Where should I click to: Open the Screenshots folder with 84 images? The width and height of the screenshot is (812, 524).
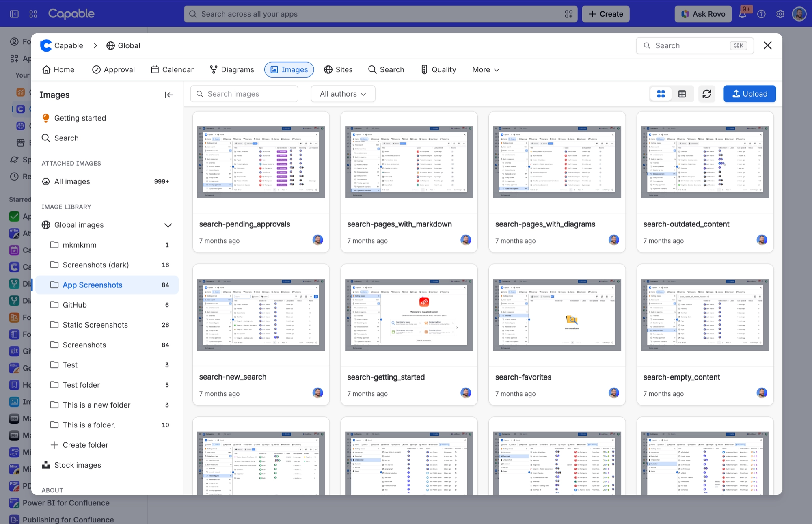(107, 345)
